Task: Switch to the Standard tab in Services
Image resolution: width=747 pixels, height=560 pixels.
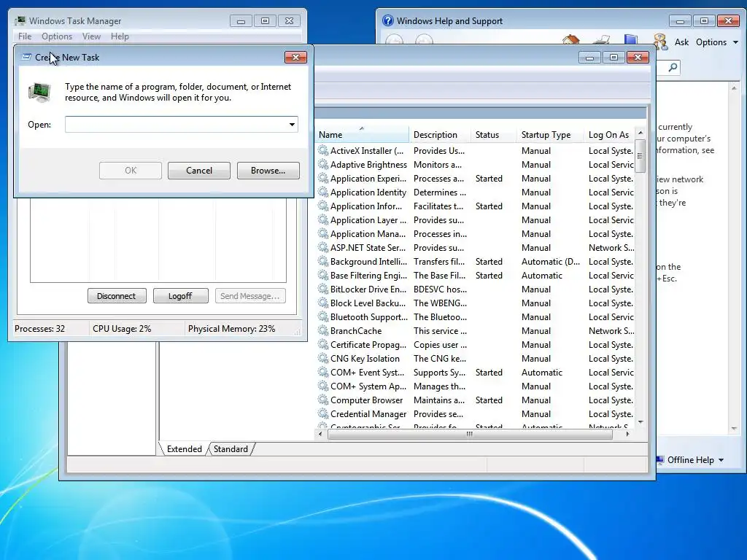Action: tap(231, 449)
